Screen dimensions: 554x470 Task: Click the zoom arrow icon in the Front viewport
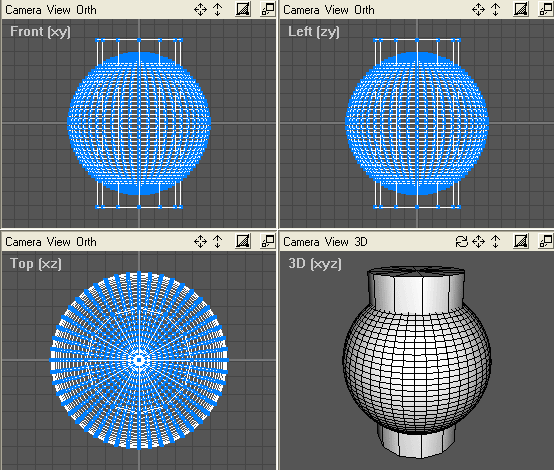point(218,10)
